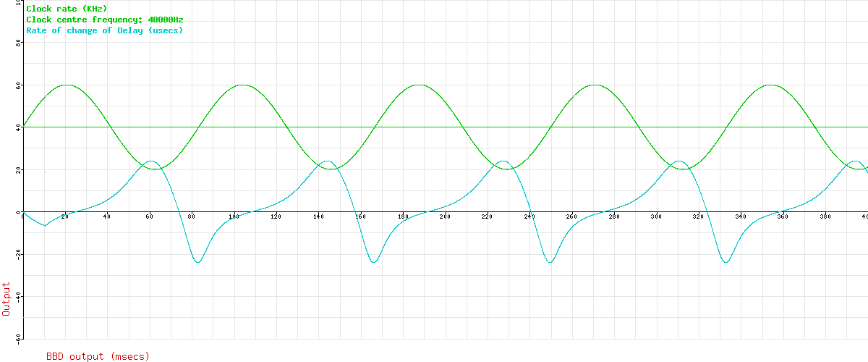This screenshot has width=868, height=362.
Task: Click the small initial cyan dip near 10 msecs
Action: pos(45,225)
